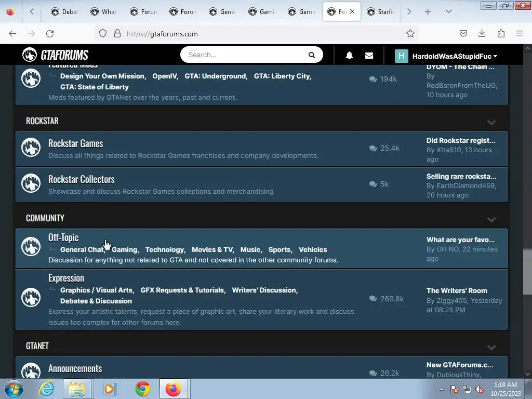Open media player from taskbar
Screen dimensions: 532x399
109,389
